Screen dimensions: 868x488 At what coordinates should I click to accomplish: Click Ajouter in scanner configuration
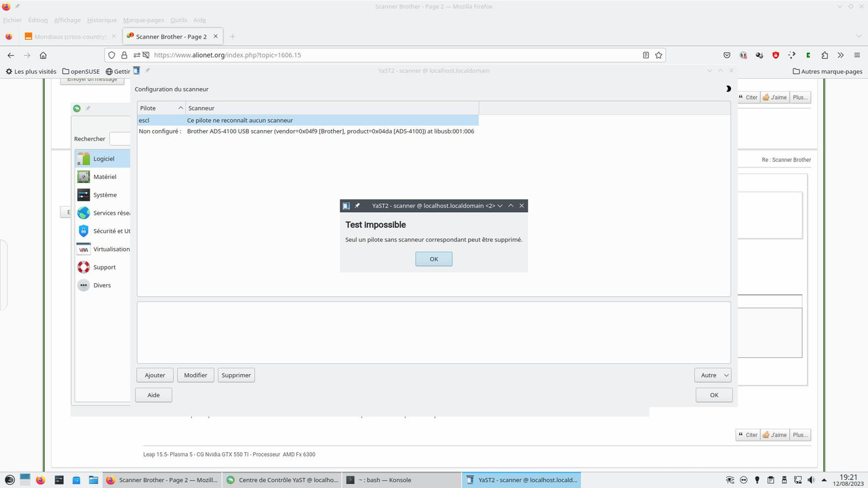click(x=155, y=375)
